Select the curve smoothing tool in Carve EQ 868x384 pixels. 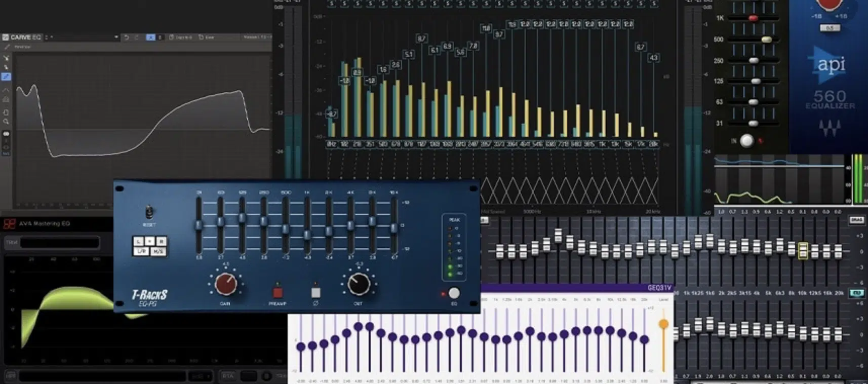pos(6,90)
